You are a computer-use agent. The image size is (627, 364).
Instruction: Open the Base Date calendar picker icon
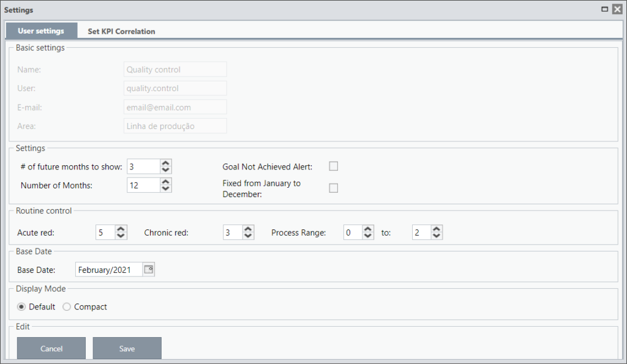149,270
